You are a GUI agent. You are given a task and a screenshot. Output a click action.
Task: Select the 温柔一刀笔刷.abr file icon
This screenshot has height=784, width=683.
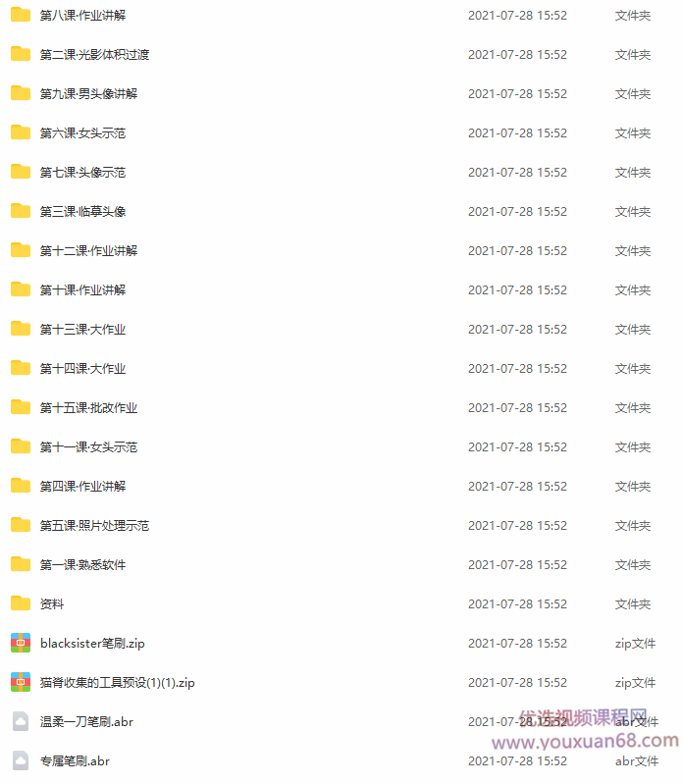pyautogui.click(x=21, y=721)
